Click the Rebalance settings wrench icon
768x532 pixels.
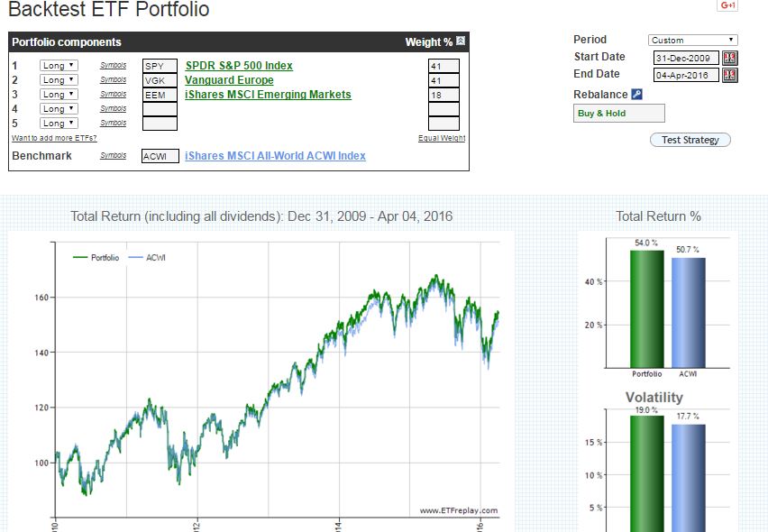pyautogui.click(x=636, y=95)
